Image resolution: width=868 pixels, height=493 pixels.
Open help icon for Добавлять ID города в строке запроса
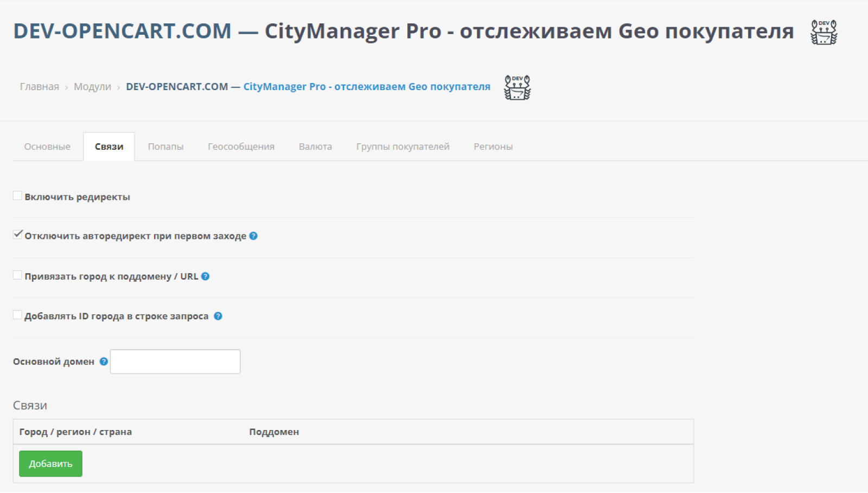(218, 316)
